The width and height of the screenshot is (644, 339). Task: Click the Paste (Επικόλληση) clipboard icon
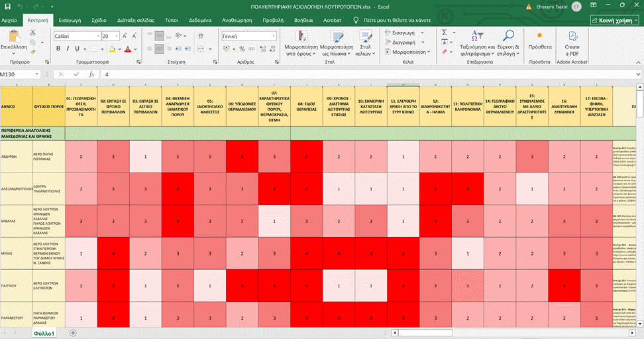point(14,36)
